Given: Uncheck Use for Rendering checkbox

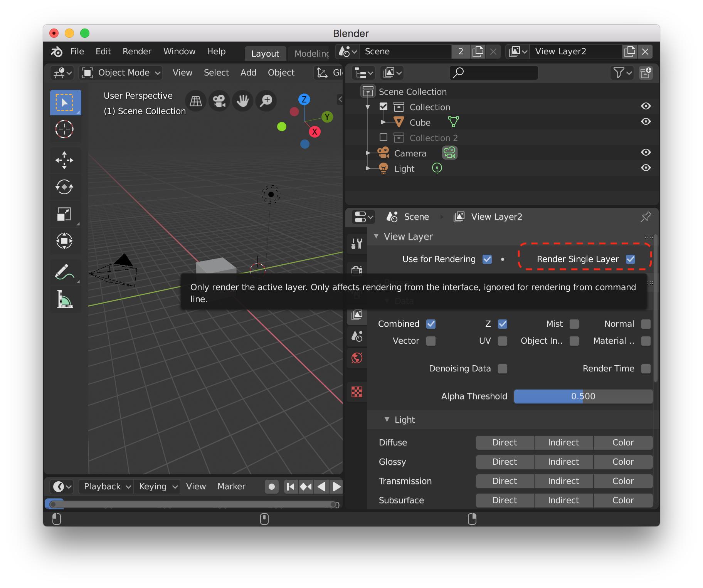Looking at the screenshot, I should 487,259.
